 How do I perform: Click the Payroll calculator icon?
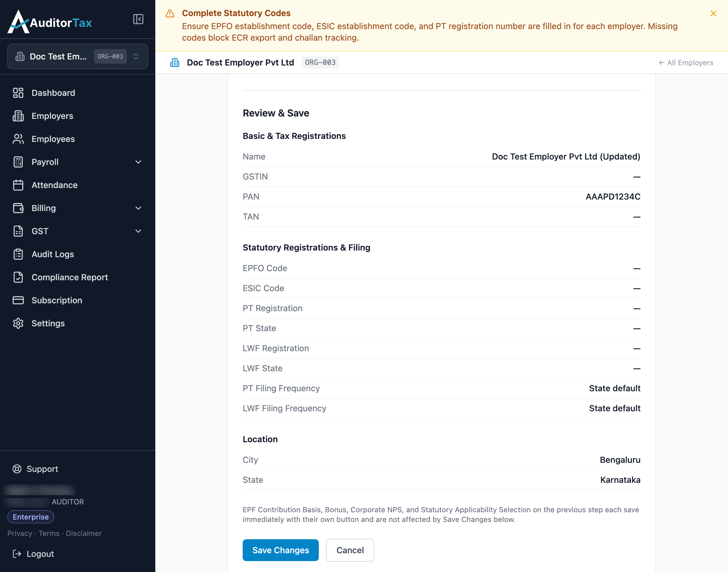click(x=18, y=162)
